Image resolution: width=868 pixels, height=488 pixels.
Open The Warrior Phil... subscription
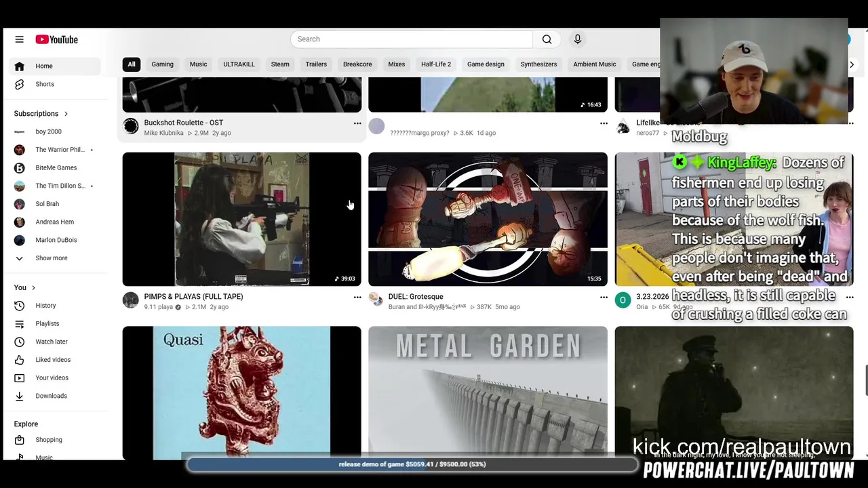point(54,150)
